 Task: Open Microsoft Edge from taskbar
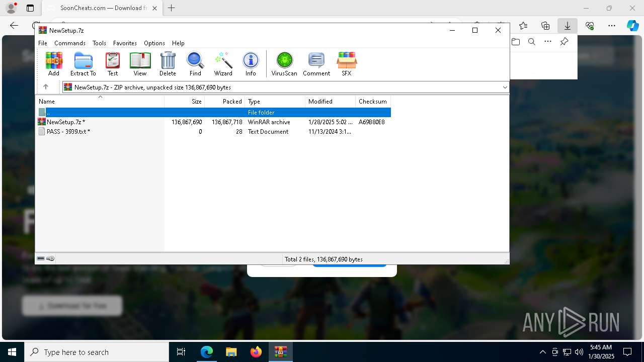[207, 352]
